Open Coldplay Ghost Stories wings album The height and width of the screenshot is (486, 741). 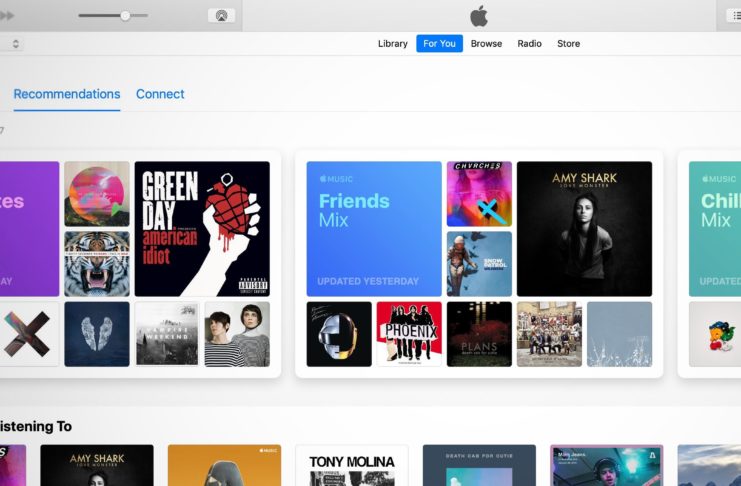click(97, 334)
